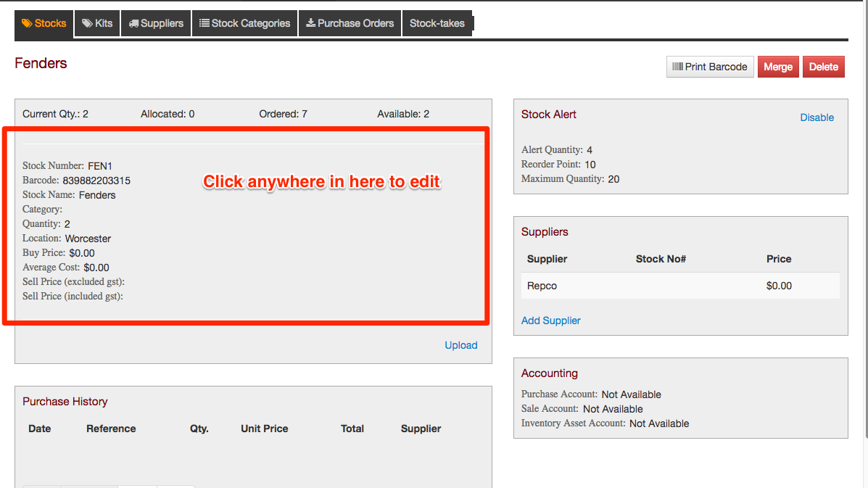Click the Maximum Quantity value 20
This screenshot has width=868, height=488.
click(x=613, y=179)
